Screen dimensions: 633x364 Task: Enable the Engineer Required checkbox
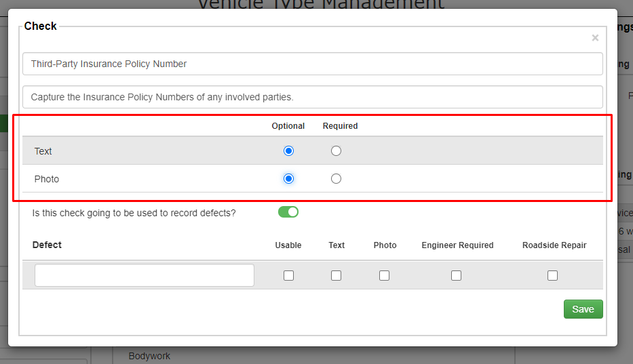click(456, 276)
